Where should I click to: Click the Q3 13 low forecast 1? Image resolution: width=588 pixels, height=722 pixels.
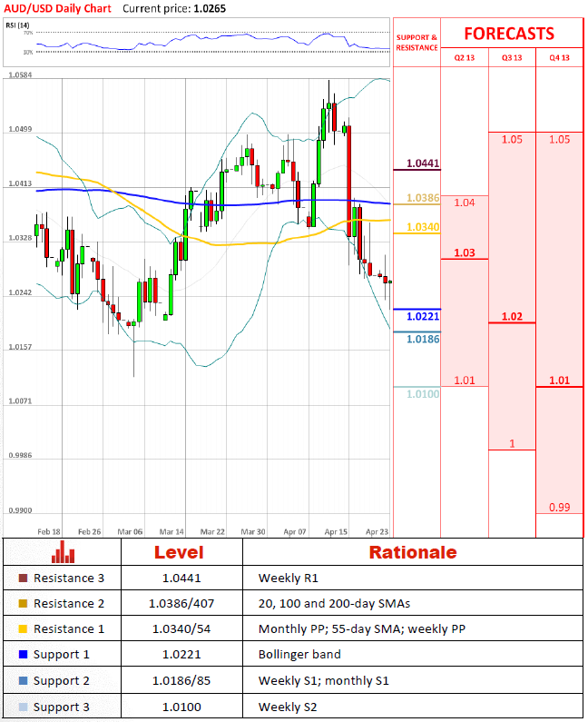click(512, 444)
